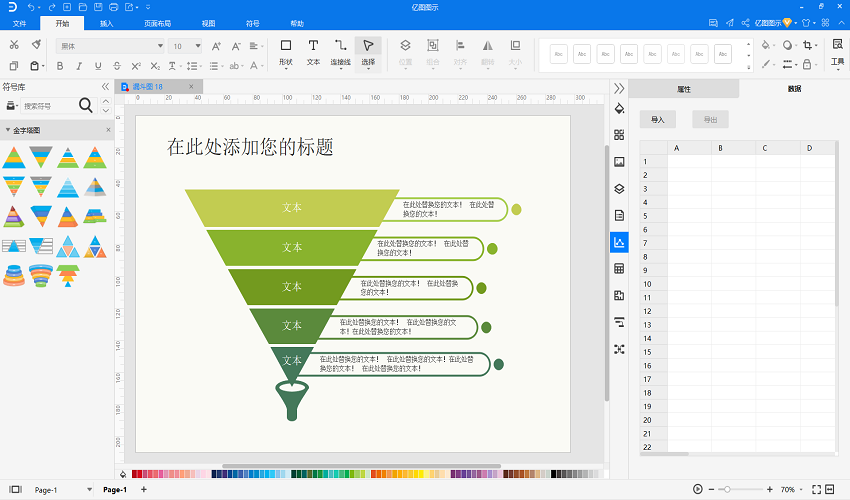Click the zoom in plus button
Viewport: 850px width, 500px height.
(770, 490)
